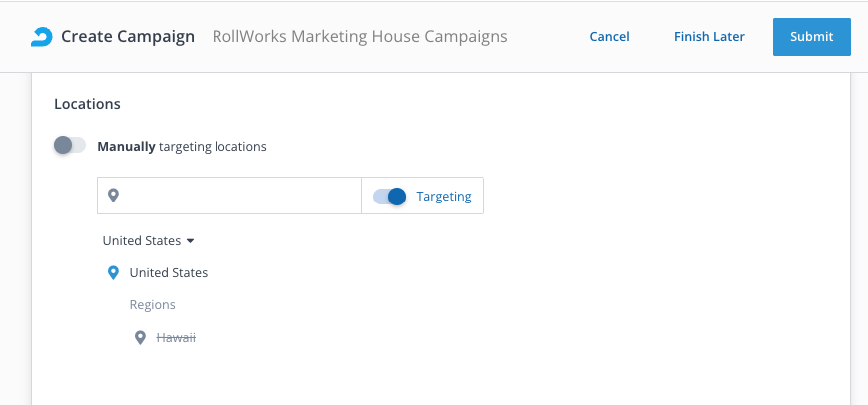Choose Finish Later to save progress
The width and height of the screenshot is (868, 405).
tap(709, 37)
